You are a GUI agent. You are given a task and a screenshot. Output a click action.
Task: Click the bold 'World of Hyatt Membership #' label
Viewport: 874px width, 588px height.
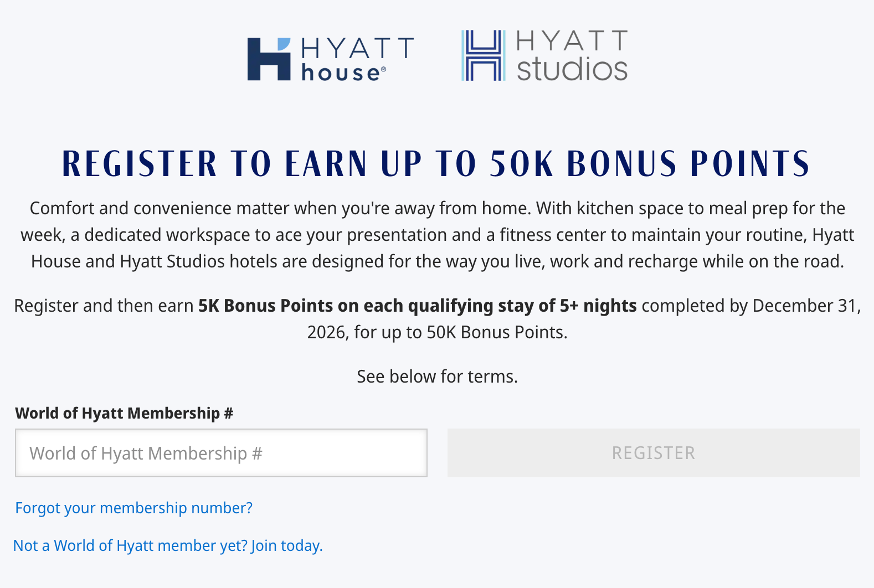[x=124, y=413]
